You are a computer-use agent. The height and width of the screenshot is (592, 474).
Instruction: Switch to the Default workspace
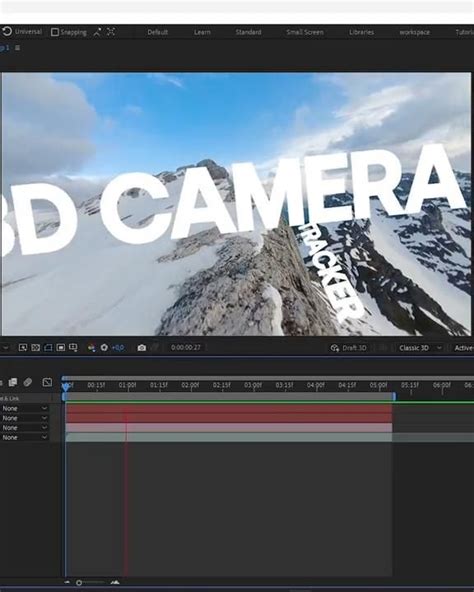157,32
